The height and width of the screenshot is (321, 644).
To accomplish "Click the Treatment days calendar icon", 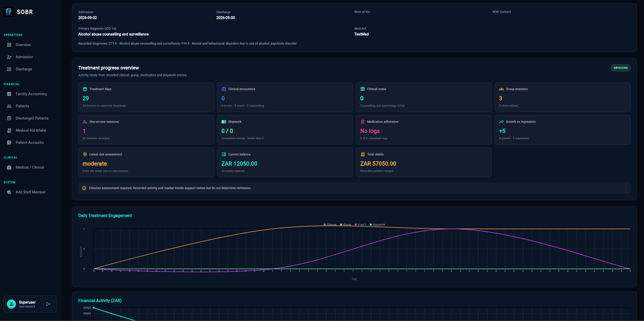I will (x=85, y=89).
